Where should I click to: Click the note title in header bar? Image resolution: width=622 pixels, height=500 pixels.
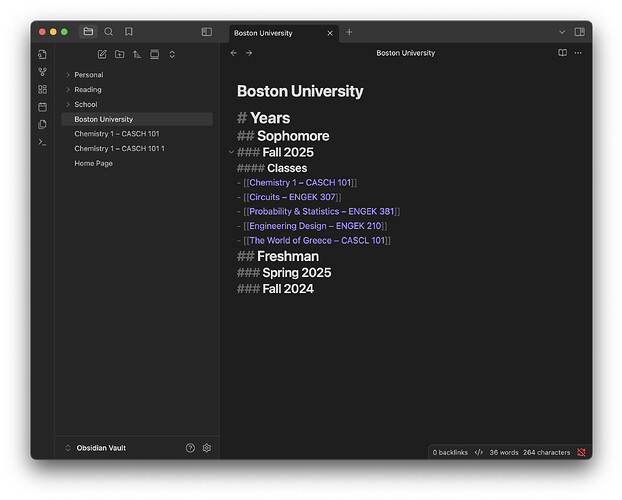(x=405, y=53)
